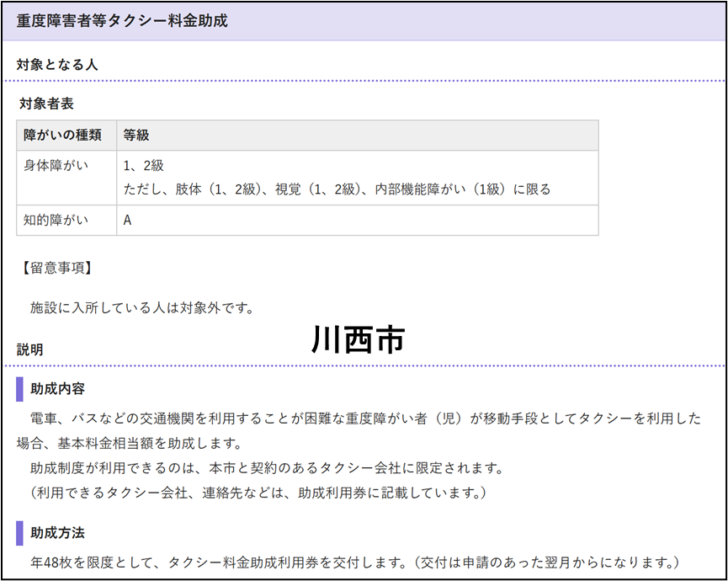Click the grade A cell for 知的障がい
Screen dimensions: 728x581
128,221
